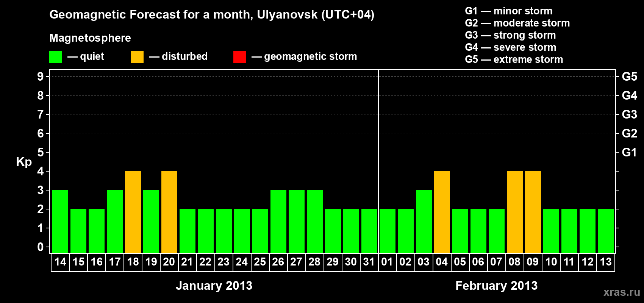Image resolution: width=644 pixels, height=303 pixels.
Task: Click the G5 label on right axis
Action: tap(630, 77)
